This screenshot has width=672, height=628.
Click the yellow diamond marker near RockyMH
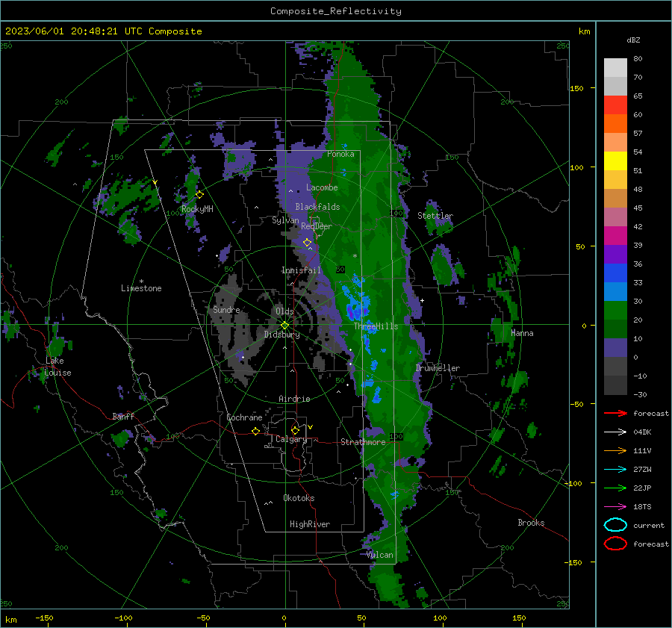point(199,195)
